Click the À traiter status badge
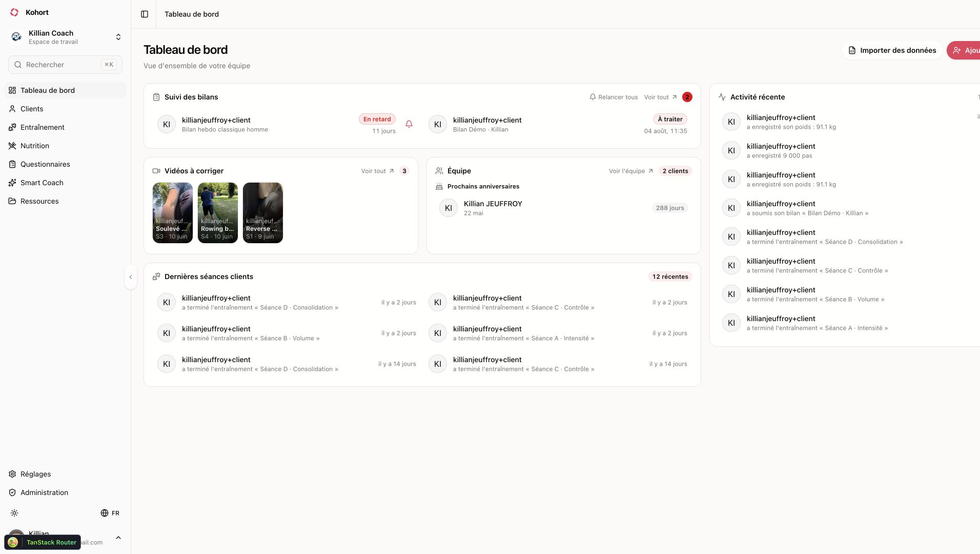This screenshot has height=554, width=980. click(670, 119)
